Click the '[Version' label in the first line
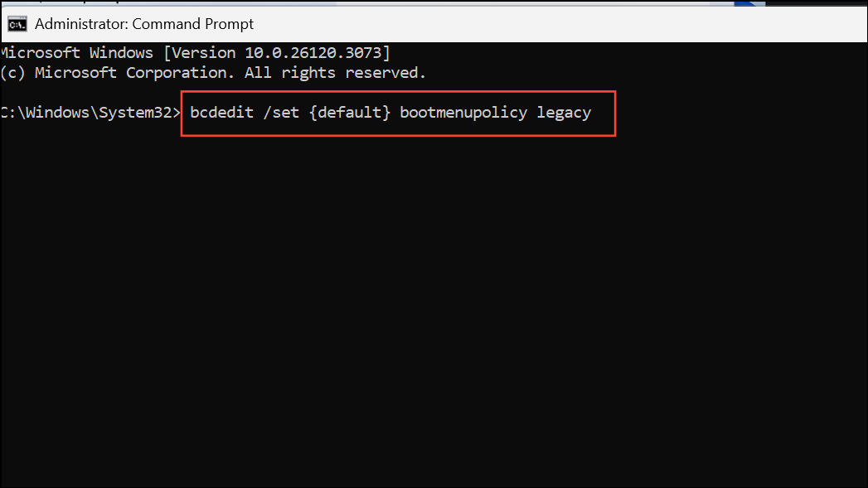The width and height of the screenshot is (868, 488). [199, 53]
